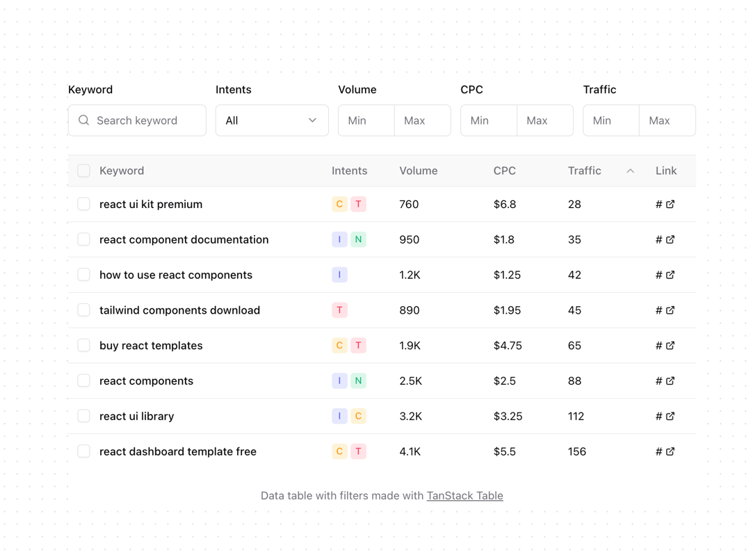Click the T intent badge on buy react templates
Screen dimensions: 751x560
(x=358, y=345)
